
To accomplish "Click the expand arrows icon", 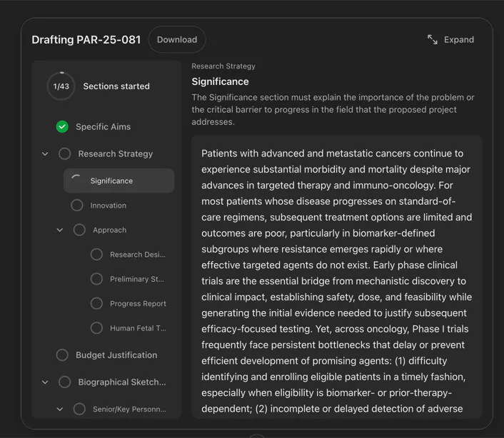I will 433,39.
